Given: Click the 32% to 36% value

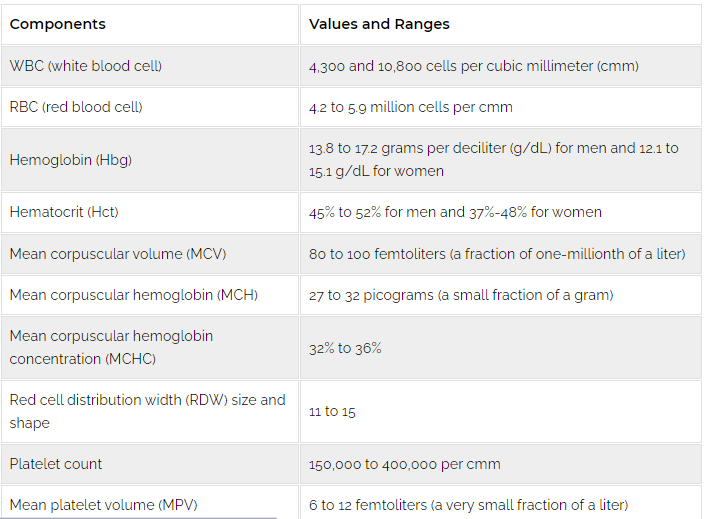Looking at the screenshot, I should [x=345, y=348].
